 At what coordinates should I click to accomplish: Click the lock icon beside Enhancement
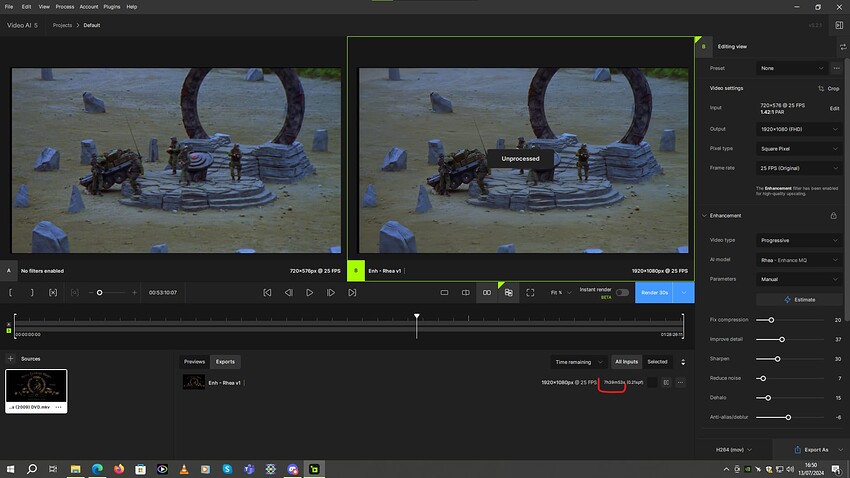(833, 215)
